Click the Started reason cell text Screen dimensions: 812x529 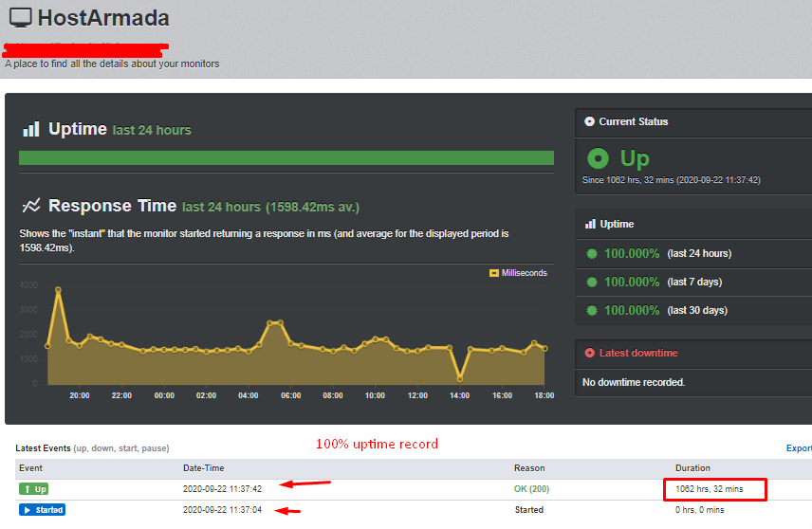529,510
